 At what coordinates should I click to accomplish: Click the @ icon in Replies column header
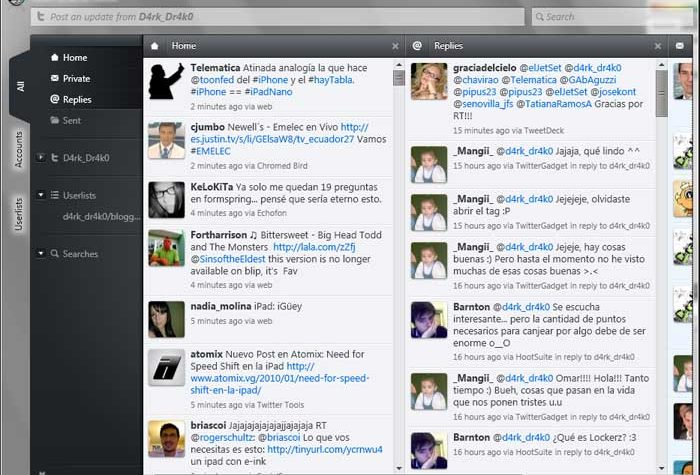[x=417, y=46]
